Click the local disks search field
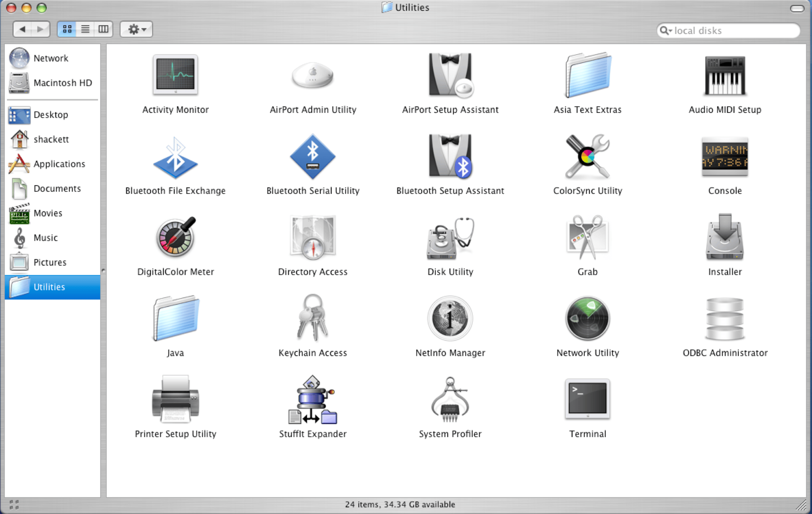This screenshot has height=514, width=812. pos(728,31)
